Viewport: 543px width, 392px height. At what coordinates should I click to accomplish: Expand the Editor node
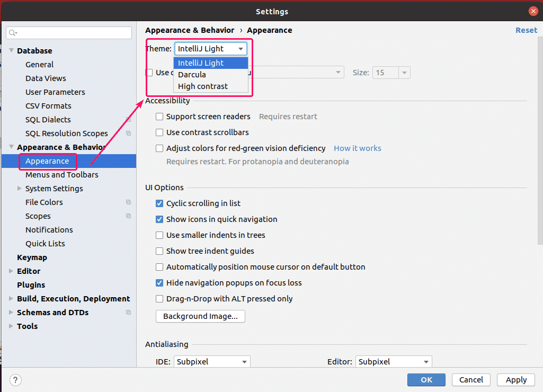pos(11,271)
